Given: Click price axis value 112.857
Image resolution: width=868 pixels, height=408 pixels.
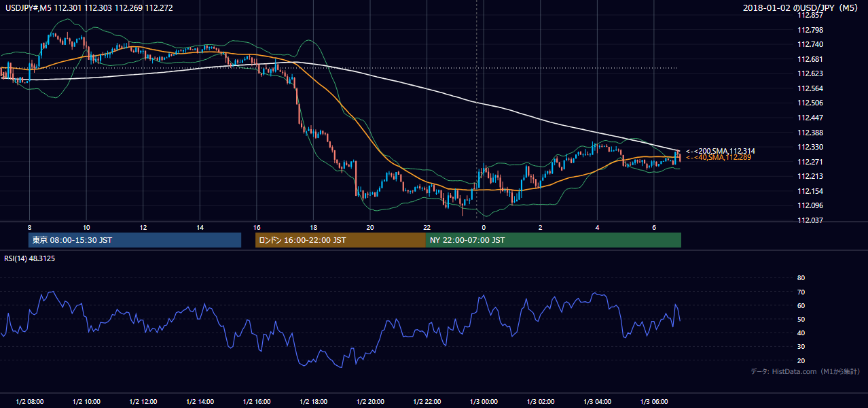Looking at the screenshot, I should pyautogui.click(x=810, y=16).
